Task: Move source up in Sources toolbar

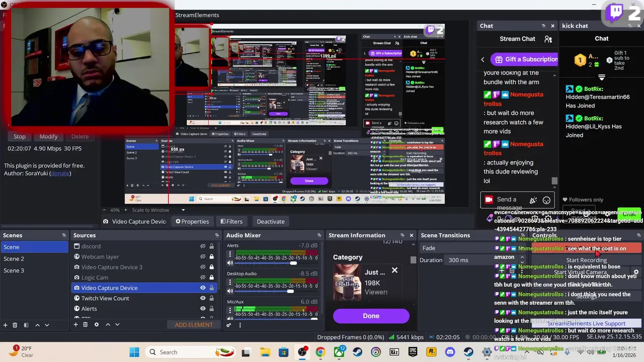Action: coord(108,325)
